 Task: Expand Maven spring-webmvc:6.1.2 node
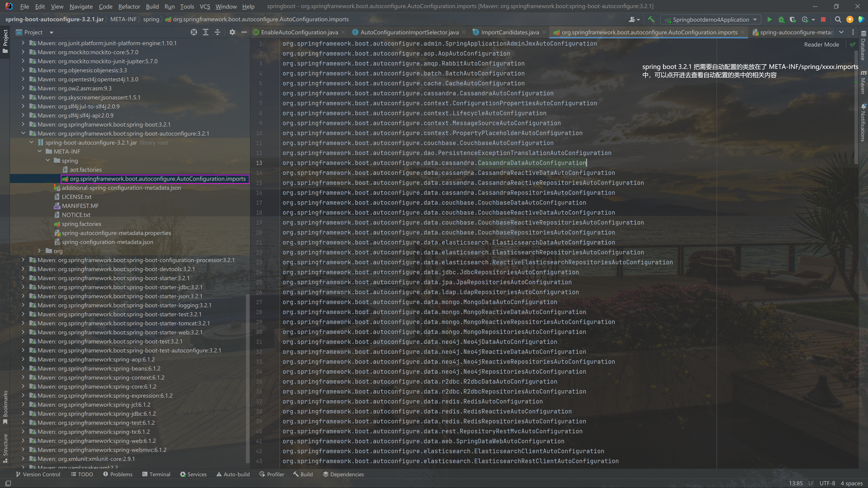click(23, 450)
